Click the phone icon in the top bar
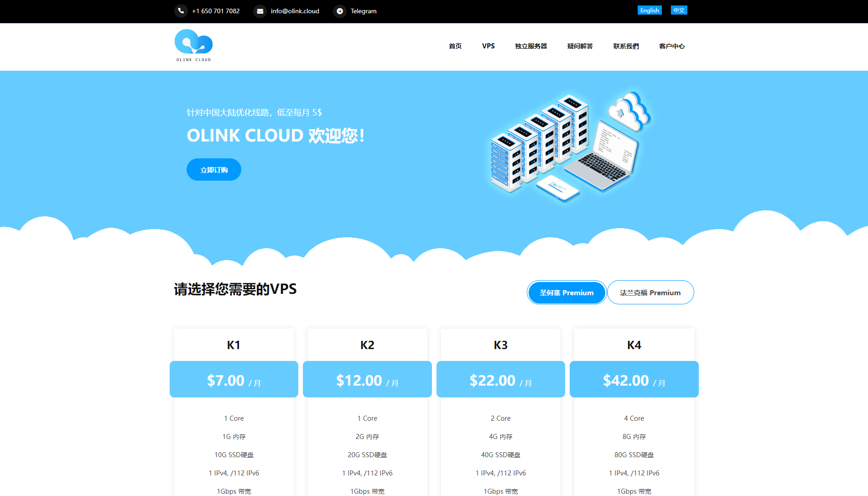 [x=181, y=11]
